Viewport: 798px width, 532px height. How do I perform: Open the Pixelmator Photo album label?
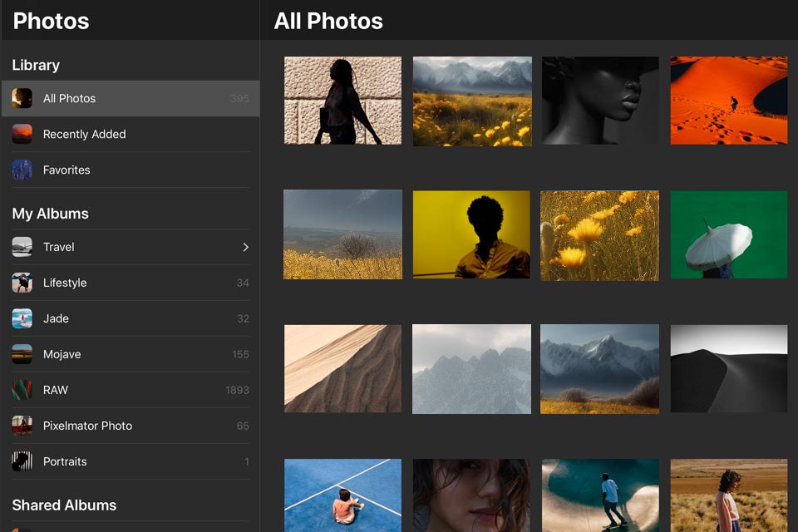[87, 426]
